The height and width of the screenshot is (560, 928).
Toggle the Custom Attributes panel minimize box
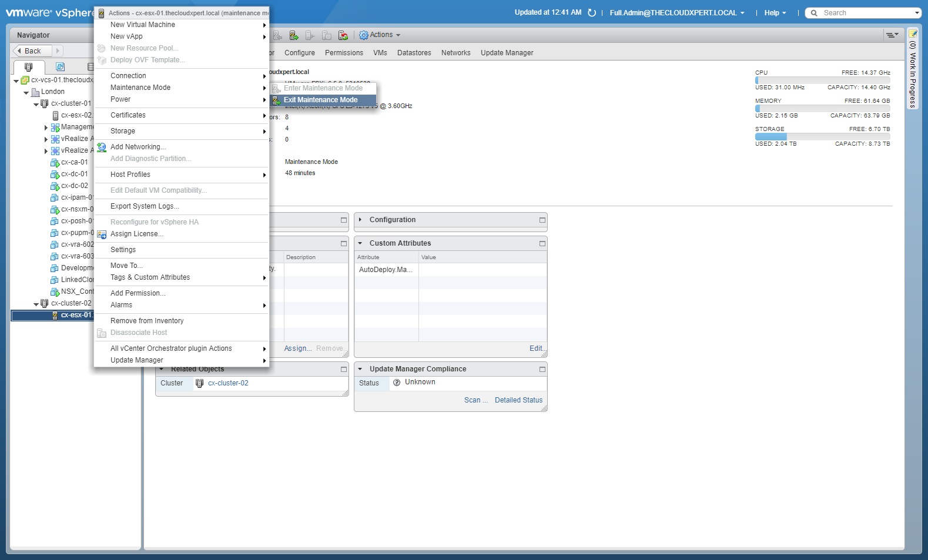coord(542,244)
